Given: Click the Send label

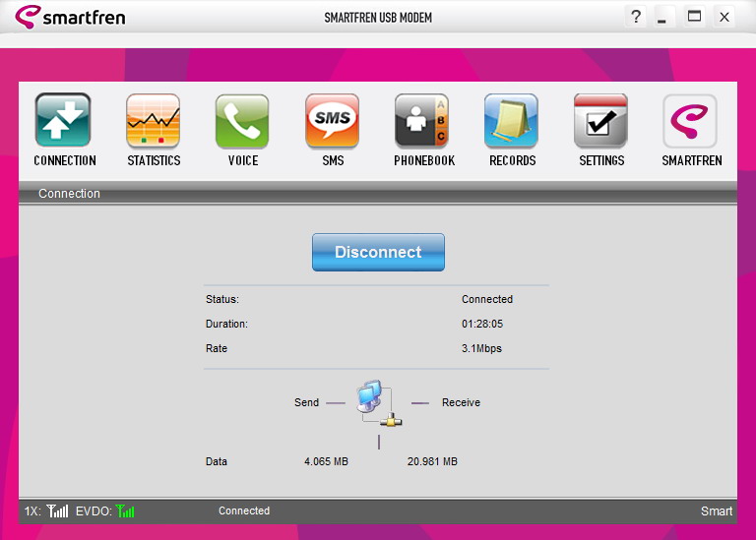Looking at the screenshot, I should pos(307,402).
